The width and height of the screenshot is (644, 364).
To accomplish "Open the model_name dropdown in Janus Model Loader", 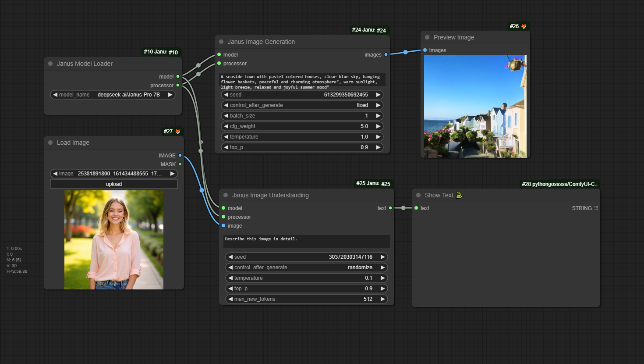I will (x=113, y=95).
